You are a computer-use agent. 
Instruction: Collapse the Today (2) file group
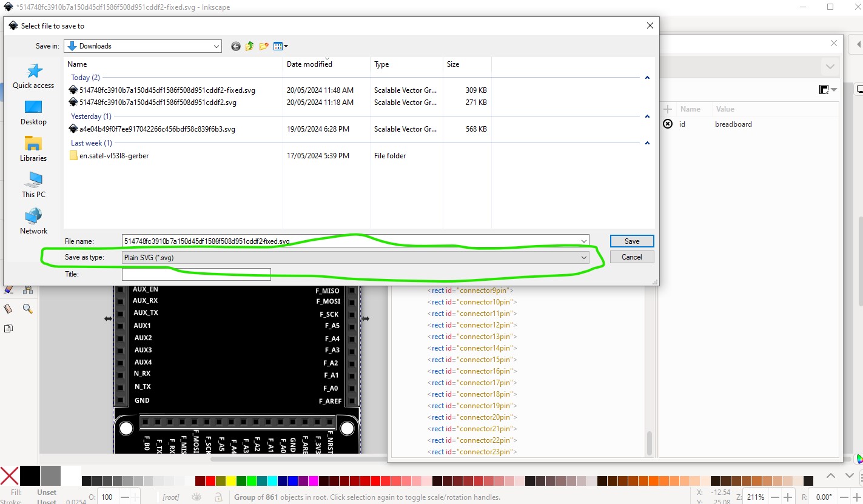[647, 78]
